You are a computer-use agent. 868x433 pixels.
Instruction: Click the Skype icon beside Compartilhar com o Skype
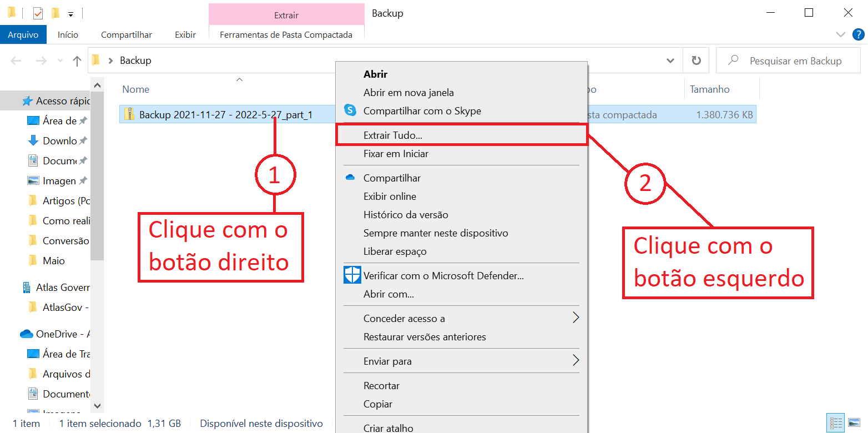pyautogui.click(x=350, y=110)
